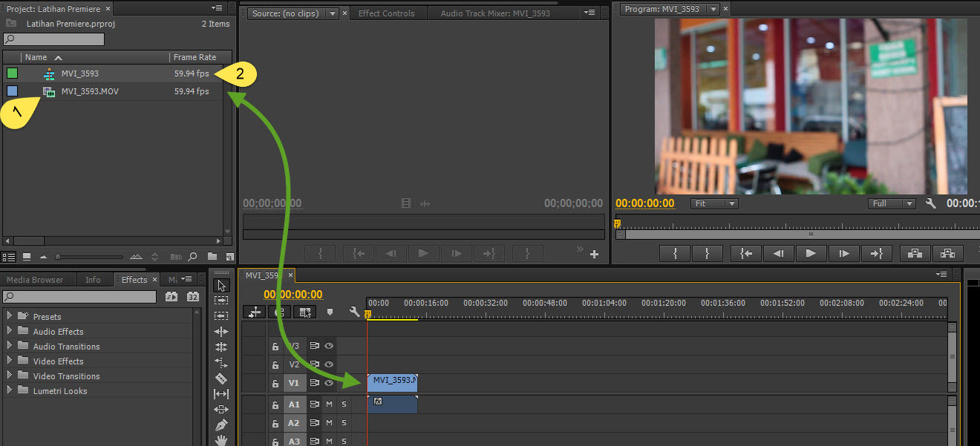Step forward one frame in Program Monitor

tap(843, 254)
